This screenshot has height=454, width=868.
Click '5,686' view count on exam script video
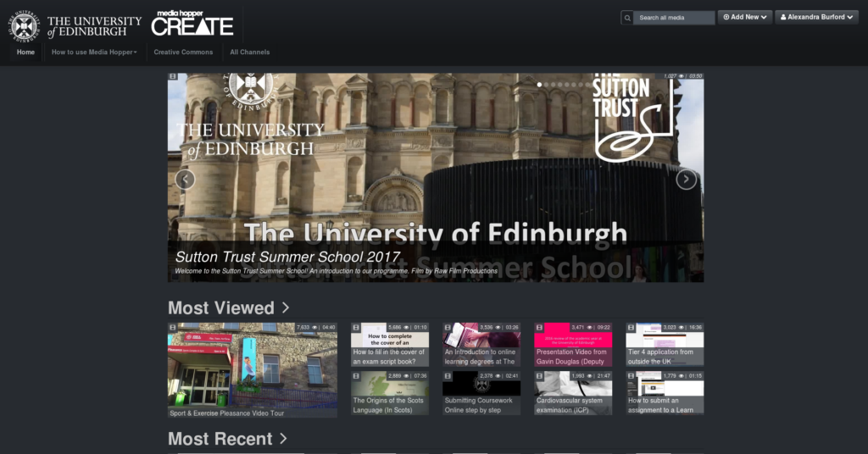(395, 327)
